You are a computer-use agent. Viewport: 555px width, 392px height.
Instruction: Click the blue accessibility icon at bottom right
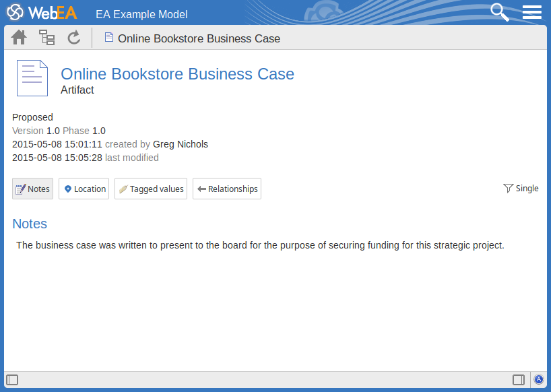click(x=538, y=379)
